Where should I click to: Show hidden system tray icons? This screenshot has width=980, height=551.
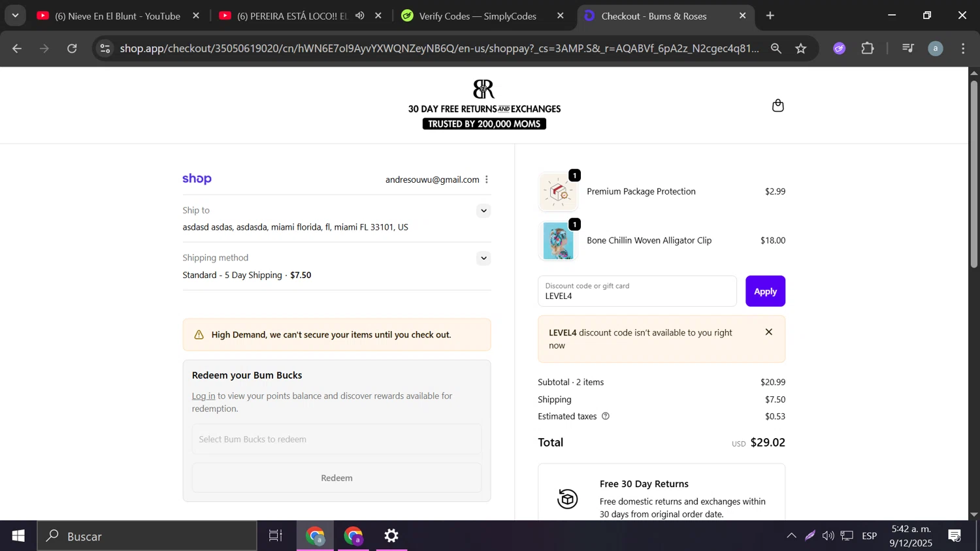click(x=791, y=536)
